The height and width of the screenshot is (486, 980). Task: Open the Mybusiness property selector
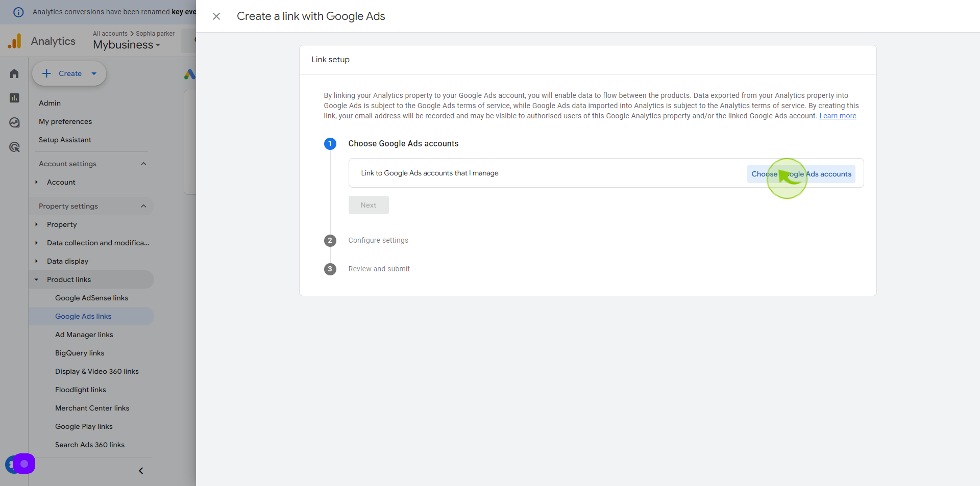(127, 45)
